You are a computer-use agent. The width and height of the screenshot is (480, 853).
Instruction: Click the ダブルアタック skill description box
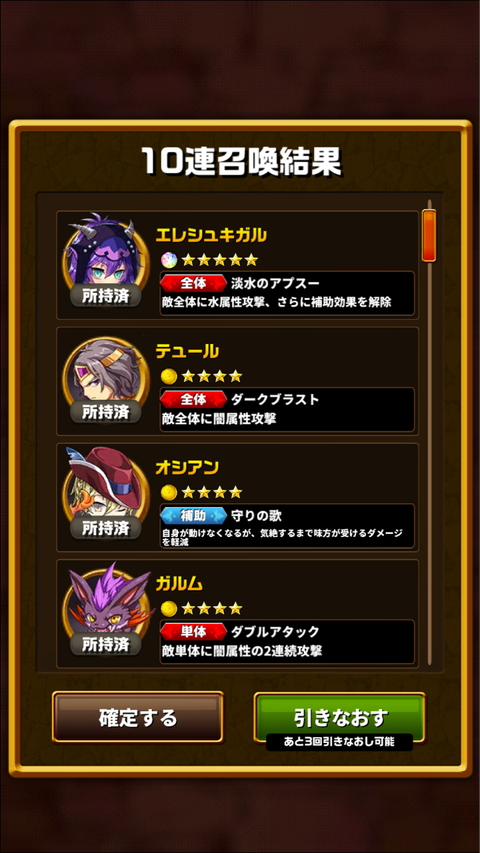click(x=287, y=642)
